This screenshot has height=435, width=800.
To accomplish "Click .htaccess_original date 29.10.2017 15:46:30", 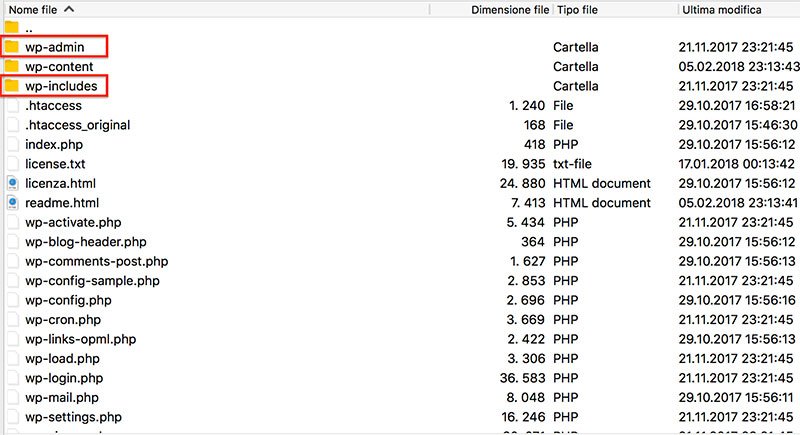I will (738, 125).
